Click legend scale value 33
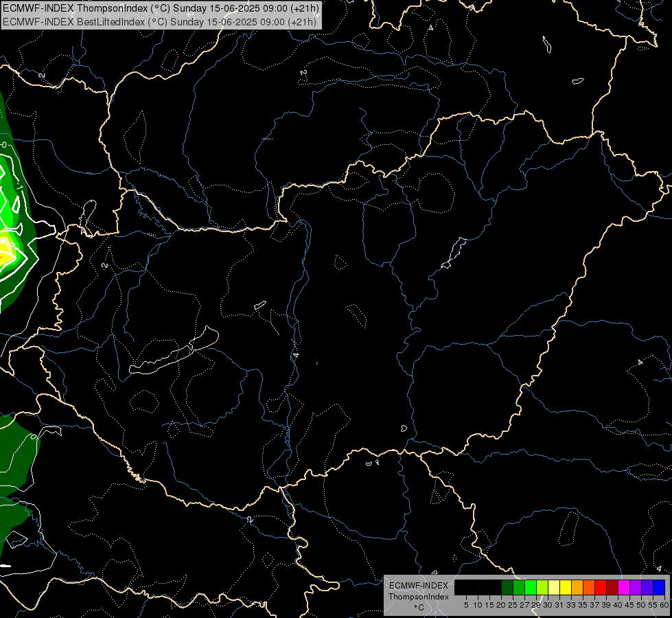This screenshot has height=618, width=672. coord(571,605)
